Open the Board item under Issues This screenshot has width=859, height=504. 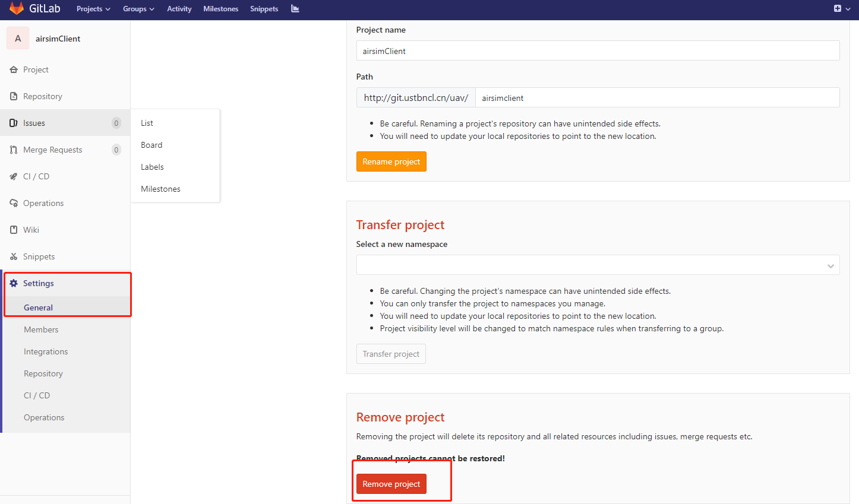click(151, 144)
